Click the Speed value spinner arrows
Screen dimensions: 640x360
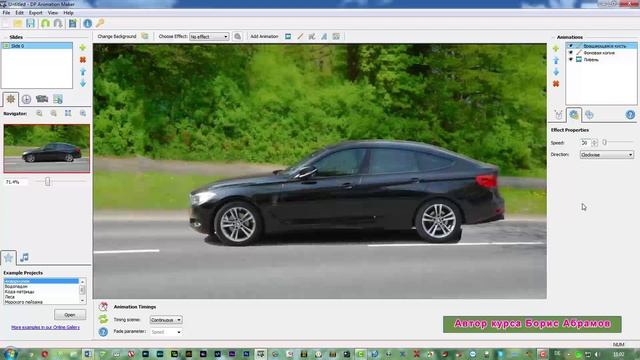click(595, 143)
